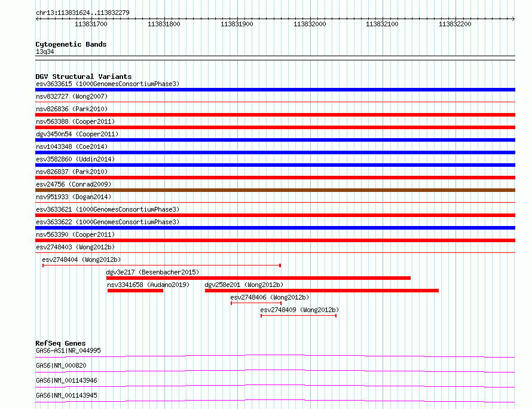The height and width of the screenshot is (409, 532).
Task: Click the RefSeq Genes track title
Action: 60,343
